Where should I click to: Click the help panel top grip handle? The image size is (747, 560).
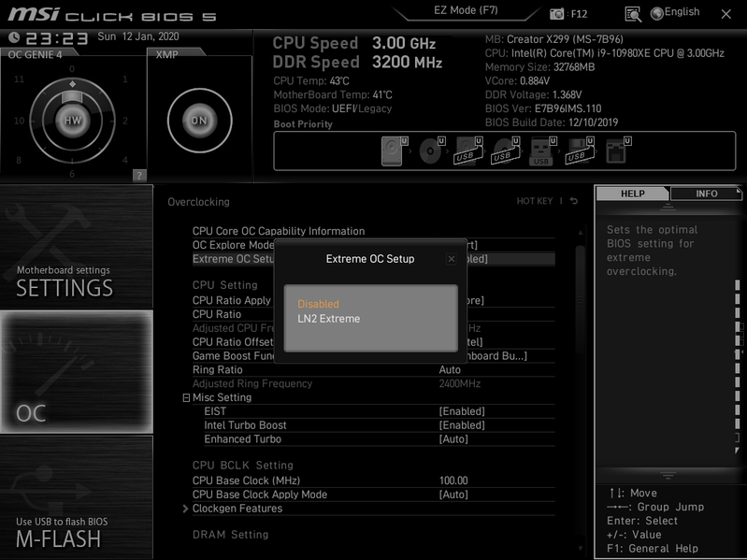[x=668, y=208]
